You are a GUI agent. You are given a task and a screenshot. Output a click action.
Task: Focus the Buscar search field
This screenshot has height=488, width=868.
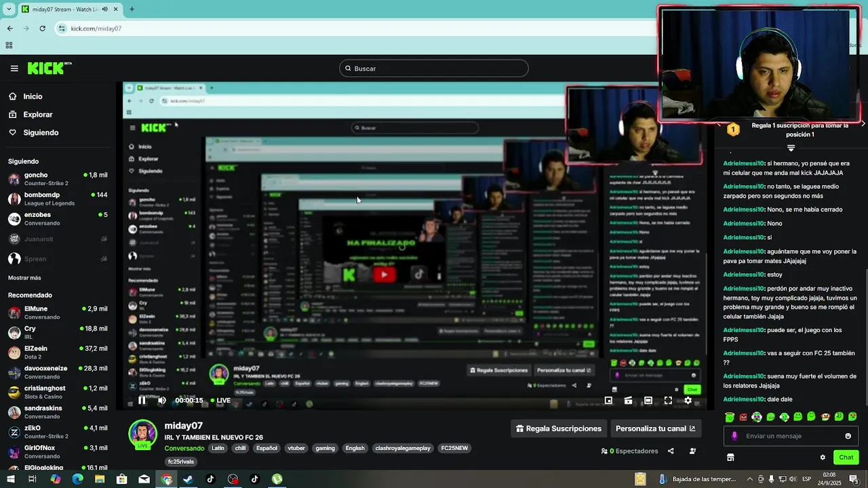pyautogui.click(x=434, y=68)
